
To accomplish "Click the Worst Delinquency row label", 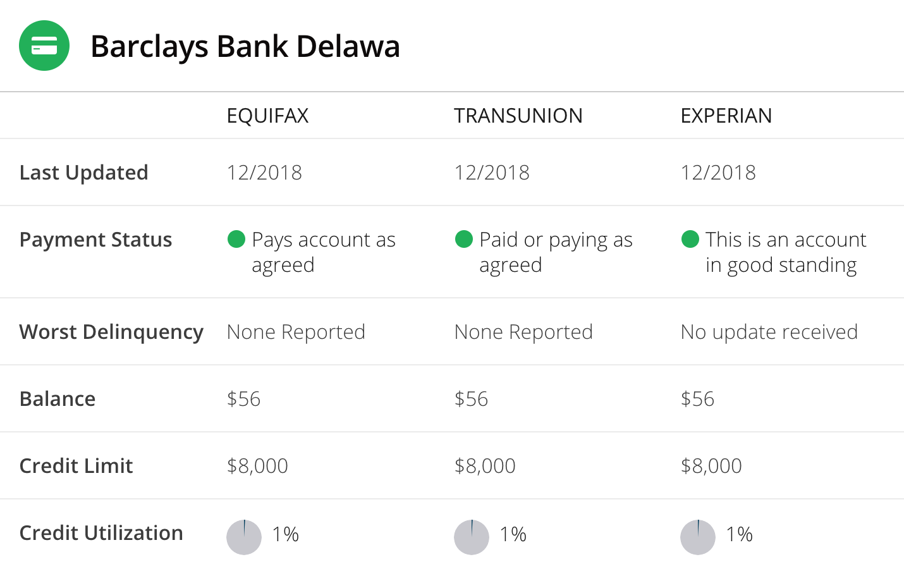I will [111, 332].
